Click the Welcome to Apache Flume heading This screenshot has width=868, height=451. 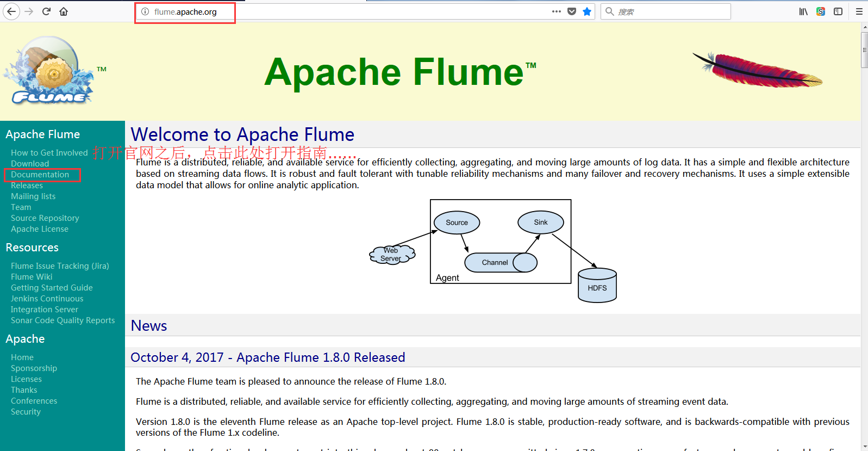pos(242,134)
